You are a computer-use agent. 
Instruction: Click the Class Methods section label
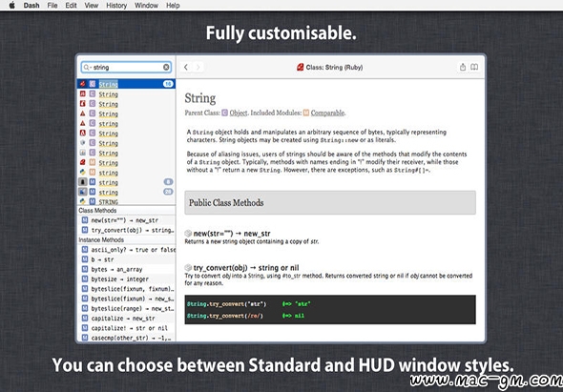(x=97, y=211)
